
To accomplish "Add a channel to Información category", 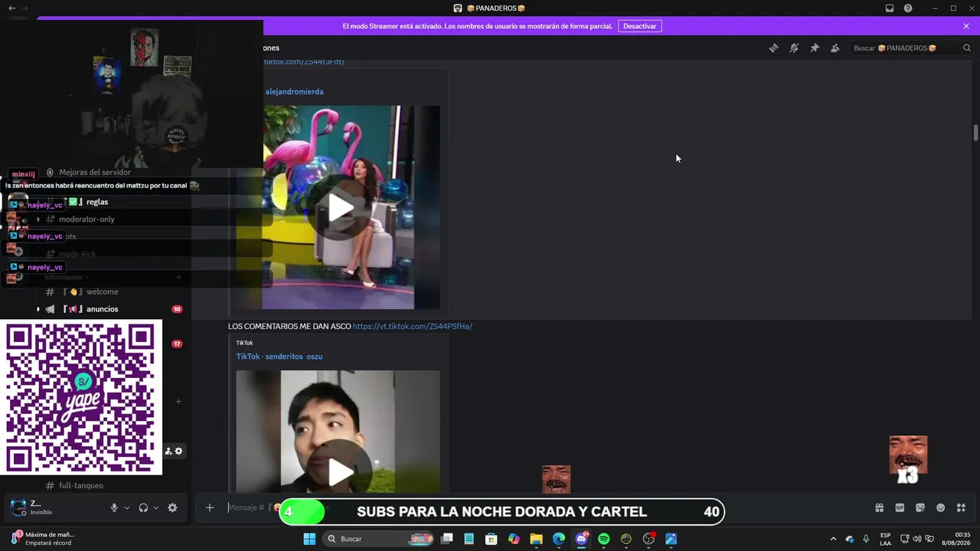I will [178, 277].
